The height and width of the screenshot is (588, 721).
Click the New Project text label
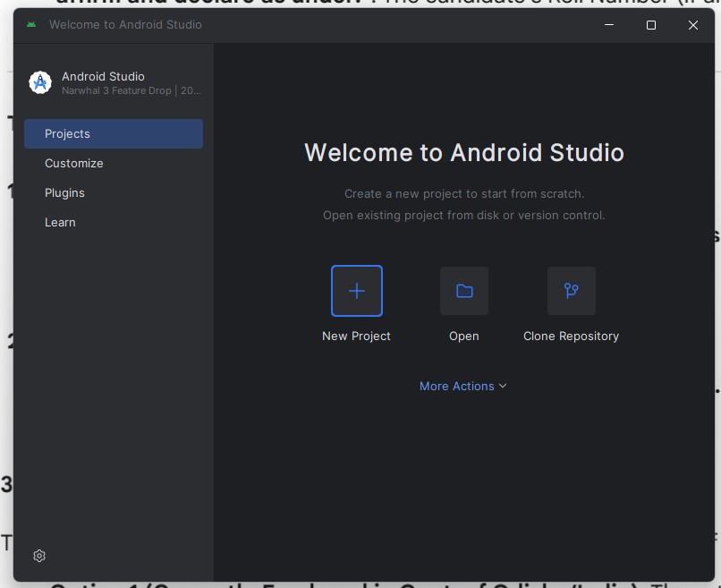pos(356,337)
